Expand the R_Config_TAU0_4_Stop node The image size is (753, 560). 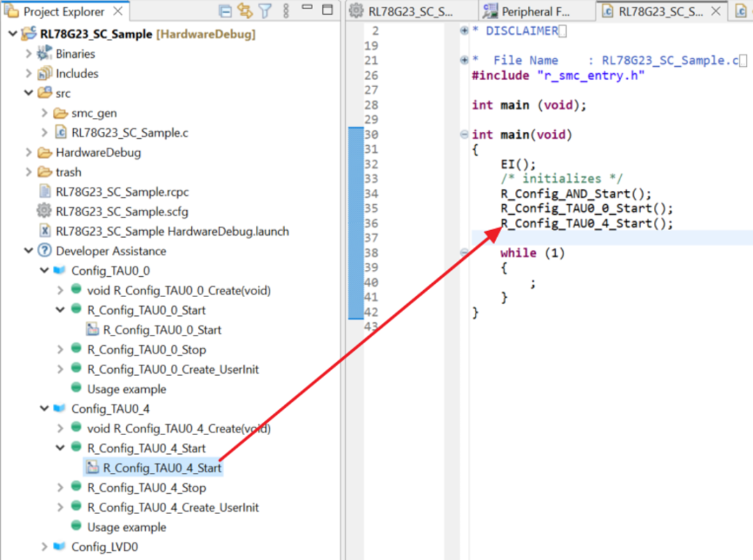[x=60, y=487]
